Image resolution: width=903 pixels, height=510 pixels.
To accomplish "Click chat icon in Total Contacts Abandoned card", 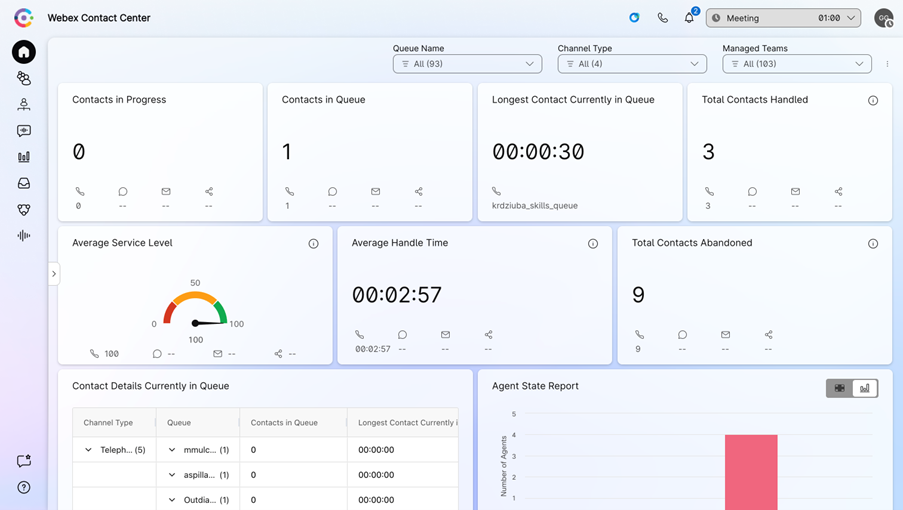I will pos(682,334).
